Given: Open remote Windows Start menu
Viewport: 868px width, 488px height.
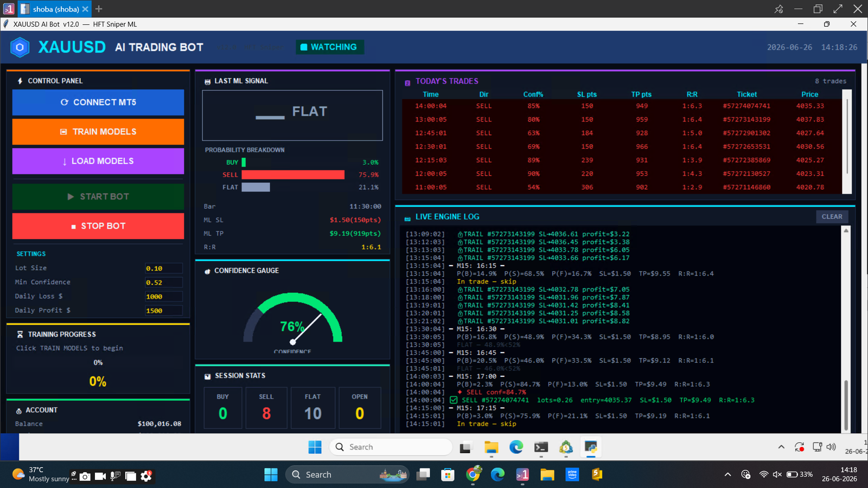Looking at the screenshot, I should [x=315, y=447].
